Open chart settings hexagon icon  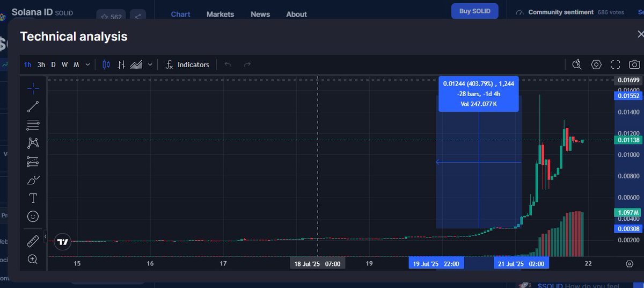pos(596,64)
